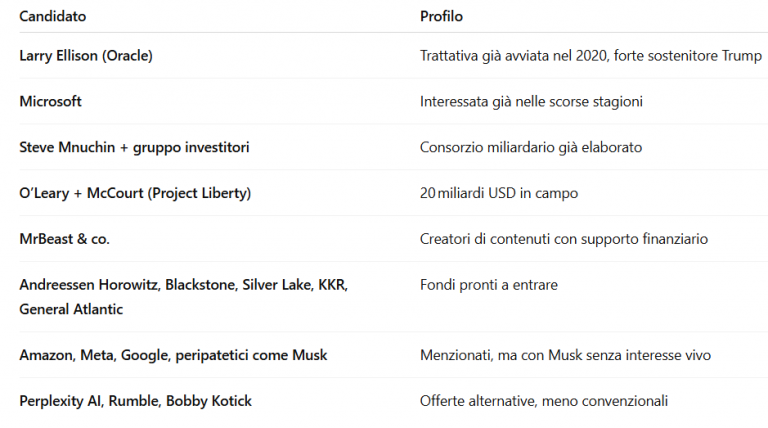Select Amazon, Meta, Google candidate cell

coord(173,355)
